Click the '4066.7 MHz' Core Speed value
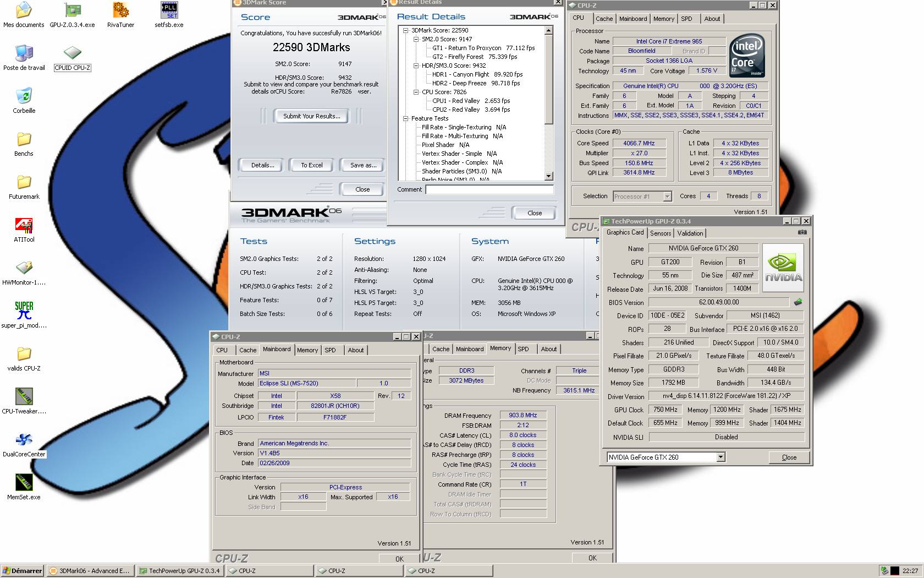Screen dimensions: 924x578 (639, 143)
